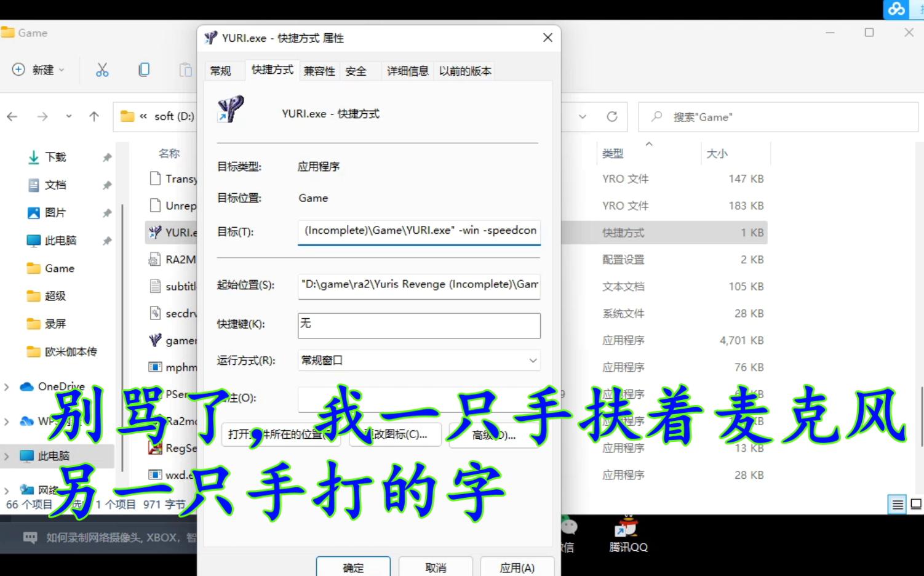Click the 更改图标(C)... button
Viewport: 924px width, 576px height.
[x=397, y=434]
